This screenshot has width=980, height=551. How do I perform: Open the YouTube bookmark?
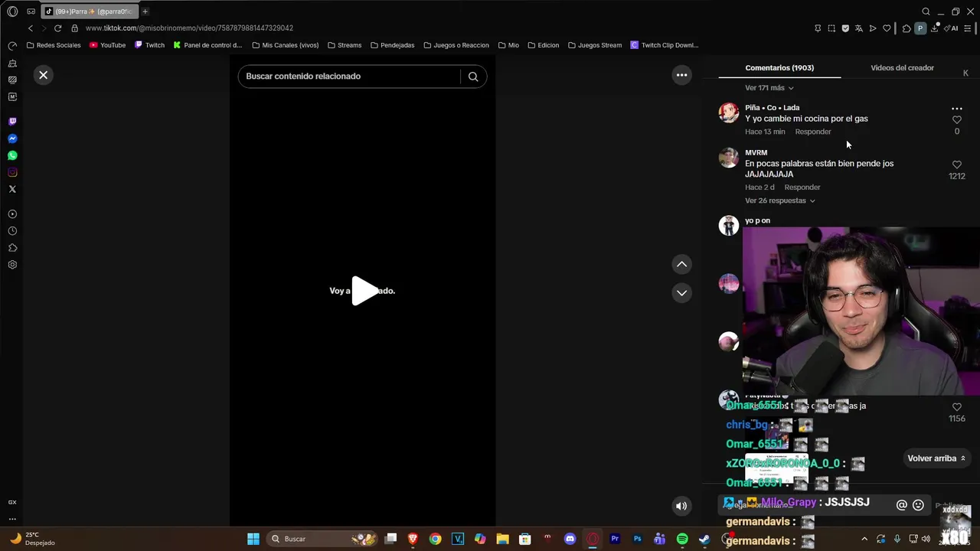(107, 45)
